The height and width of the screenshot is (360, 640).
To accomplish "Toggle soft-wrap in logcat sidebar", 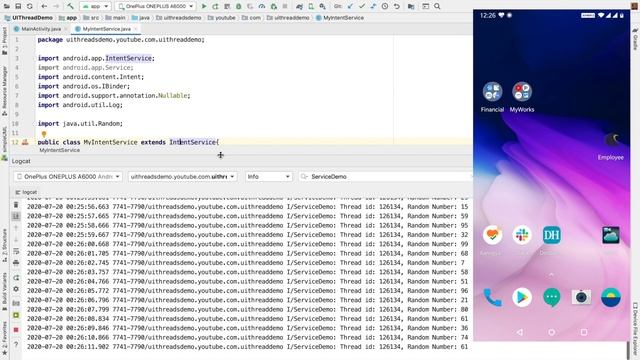I will pyautogui.click(x=16, y=251).
